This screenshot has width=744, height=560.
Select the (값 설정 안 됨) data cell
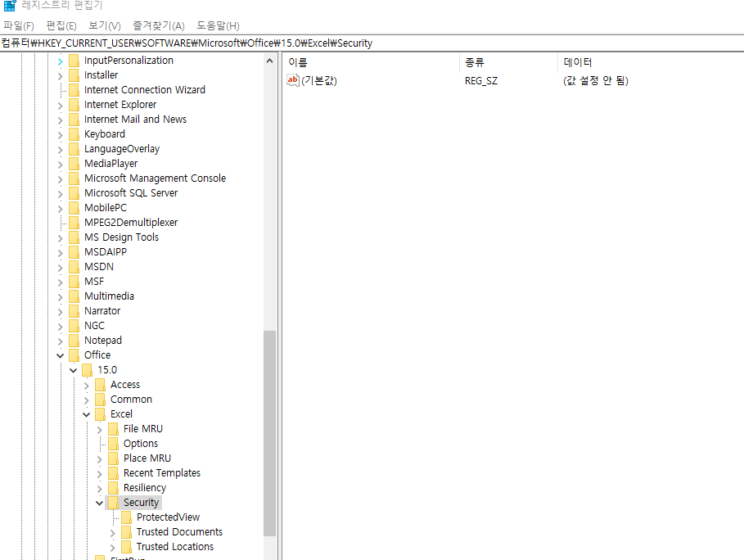click(x=596, y=81)
